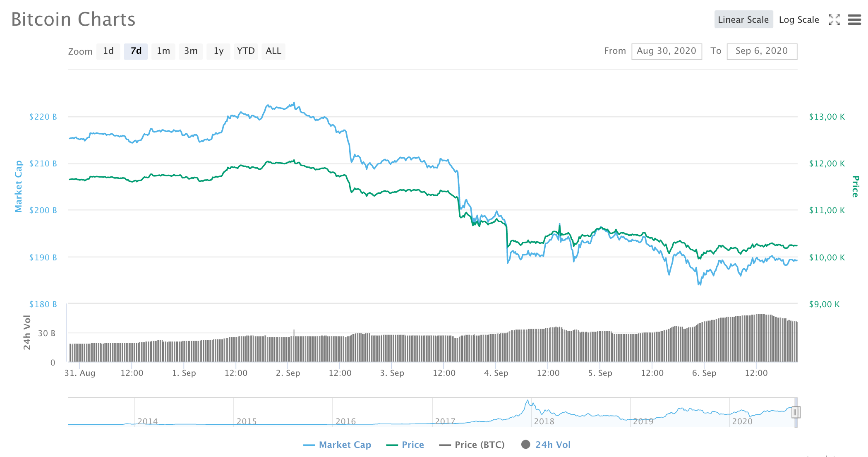The height and width of the screenshot is (457, 868).
Task: Click the green Price legend line marker
Action: click(x=392, y=445)
